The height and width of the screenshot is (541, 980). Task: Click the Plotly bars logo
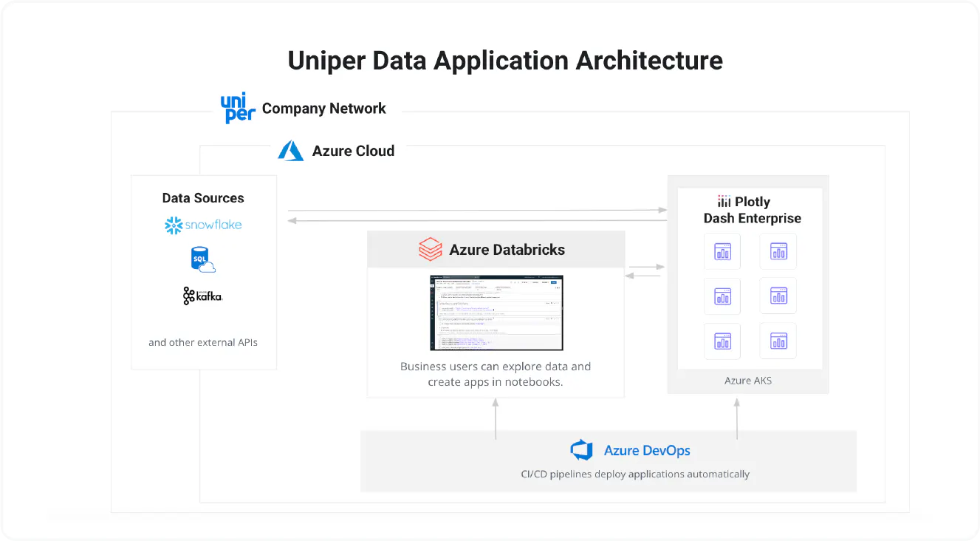724,202
